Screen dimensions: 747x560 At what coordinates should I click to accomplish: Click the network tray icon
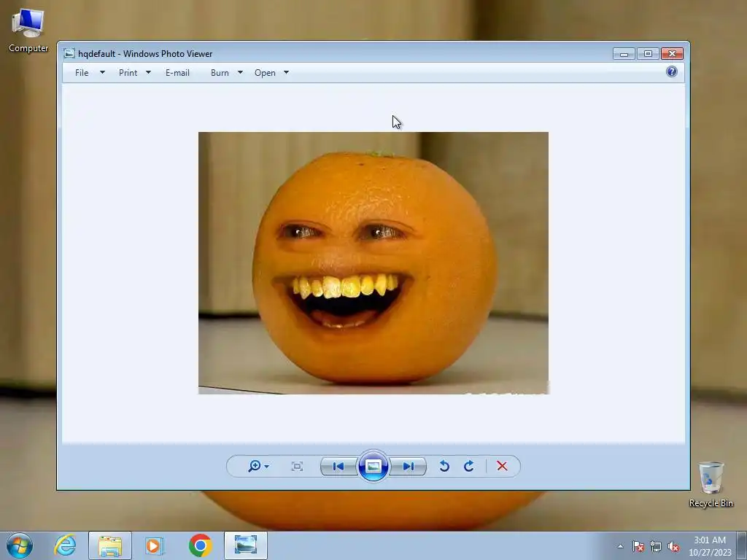pyautogui.click(x=656, y=546)
